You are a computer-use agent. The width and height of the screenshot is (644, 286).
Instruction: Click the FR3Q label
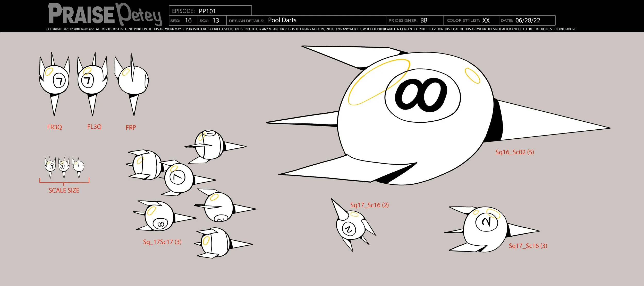pos(54,127)
